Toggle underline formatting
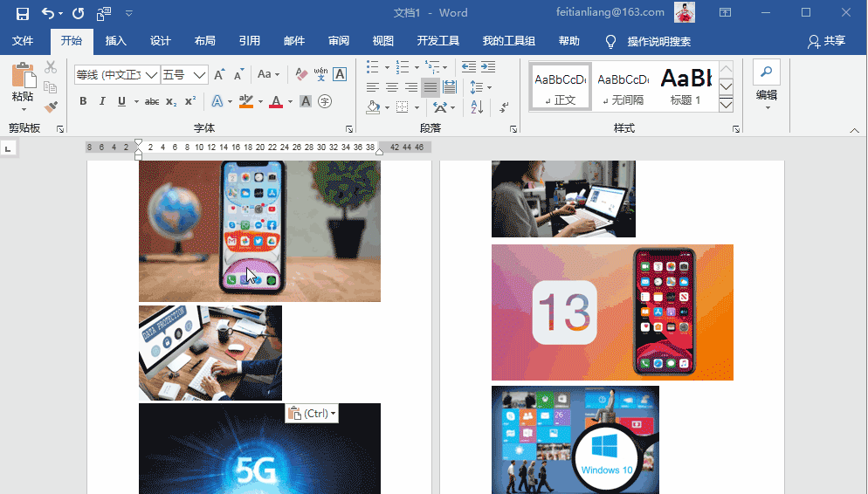 121,101
